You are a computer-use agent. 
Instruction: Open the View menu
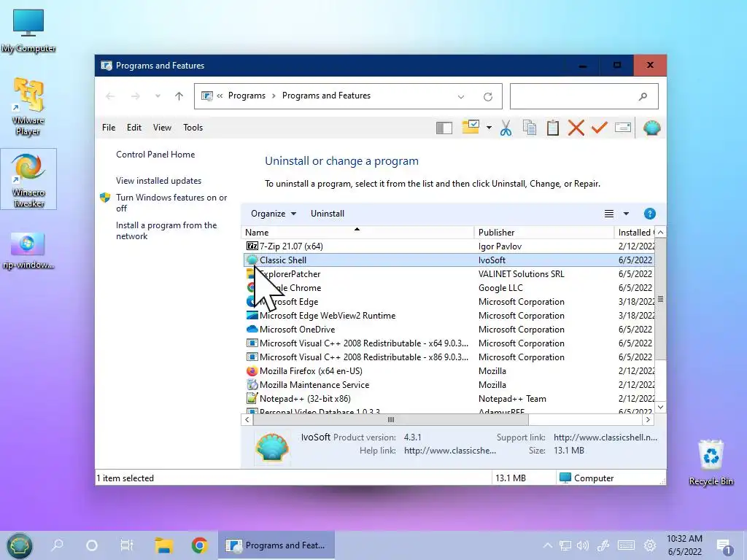coord(162,128)
